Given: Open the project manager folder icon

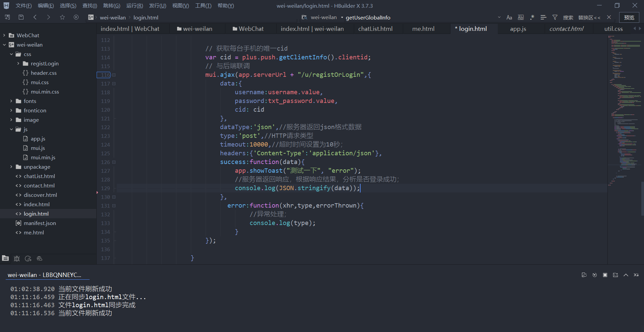Looking at the screenshot, I should coord(5,258).
